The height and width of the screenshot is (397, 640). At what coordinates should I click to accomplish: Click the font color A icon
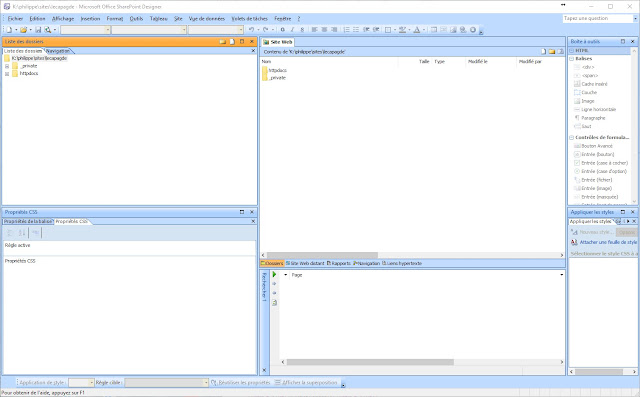(417, 29)
